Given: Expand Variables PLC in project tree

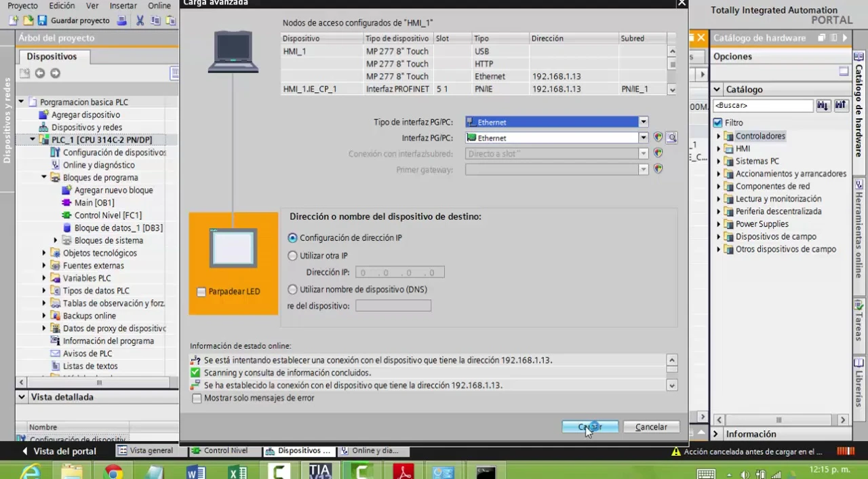Looking at the screenshot, I should tap(44, 278).
